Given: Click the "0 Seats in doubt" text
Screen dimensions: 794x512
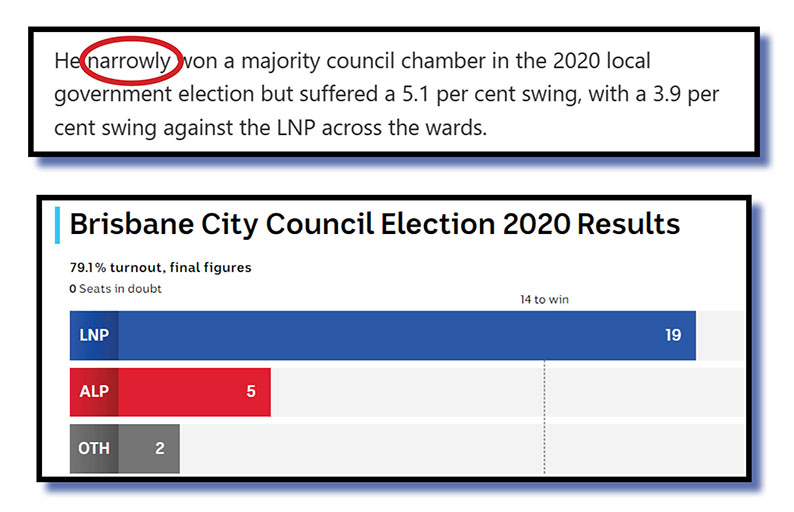Looking at the screenshot, I should coord(115,289).
